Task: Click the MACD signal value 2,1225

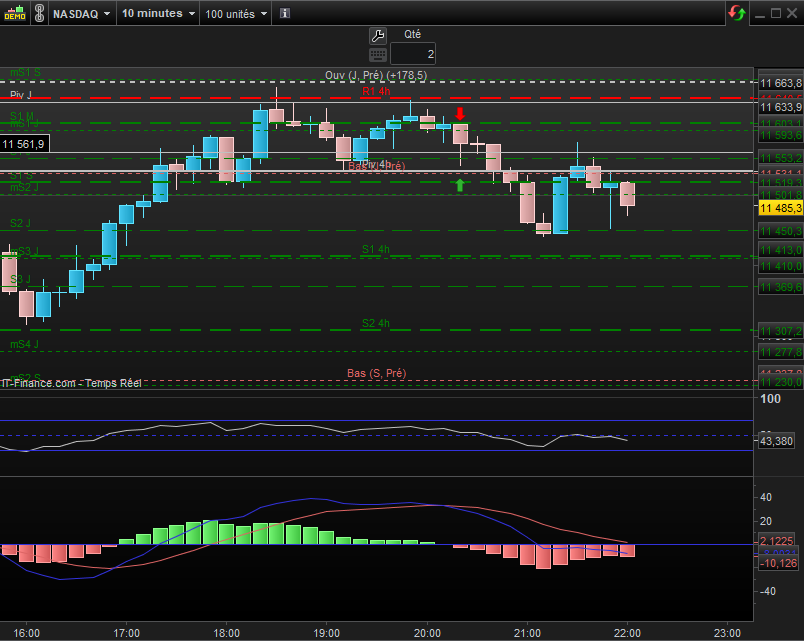Action: coord(777,541)
